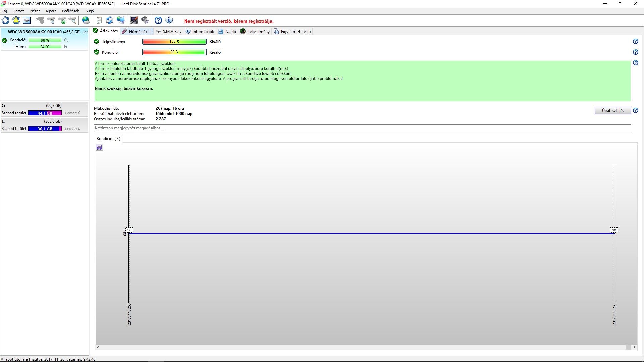The width and height of the screenshot is (644, 362).
Task: Click 'Nincs szükség beavatkozásra.' text
Action: point(124,89)
